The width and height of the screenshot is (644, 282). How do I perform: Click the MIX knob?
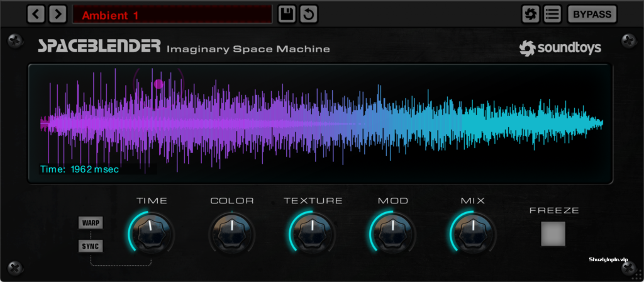pos(473,233)
